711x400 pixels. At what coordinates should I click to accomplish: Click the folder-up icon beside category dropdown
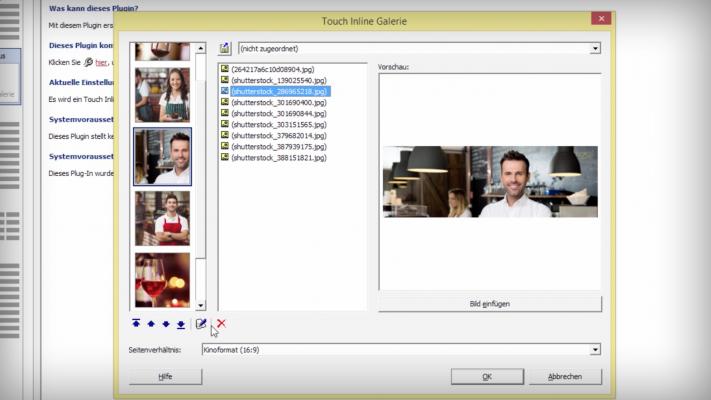pos(225,48)
